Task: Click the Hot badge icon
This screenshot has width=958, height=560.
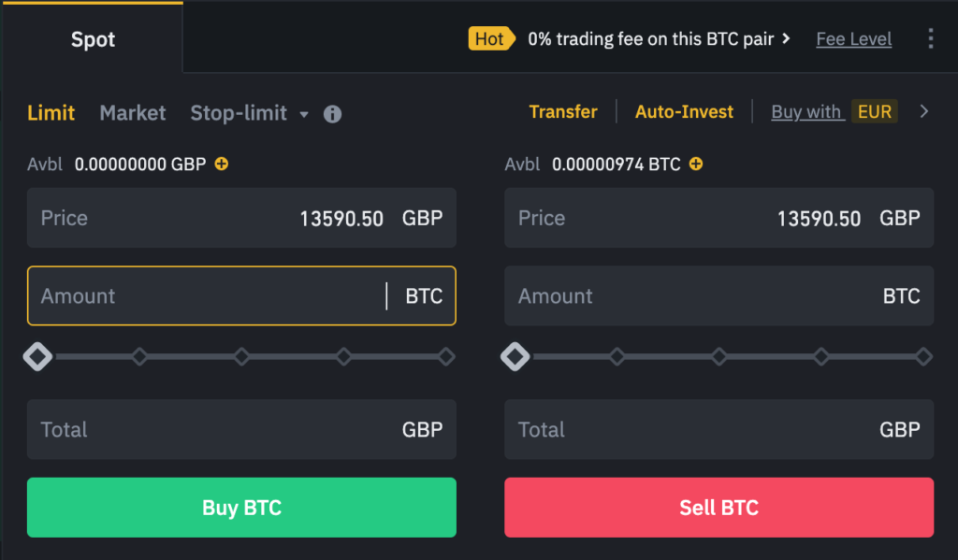Action: (491, 38)
